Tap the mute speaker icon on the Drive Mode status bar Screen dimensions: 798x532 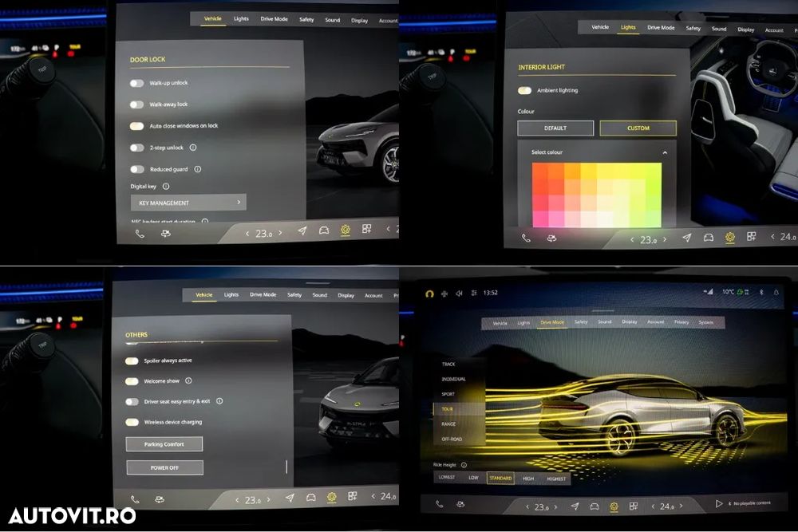tap(459, 293)
